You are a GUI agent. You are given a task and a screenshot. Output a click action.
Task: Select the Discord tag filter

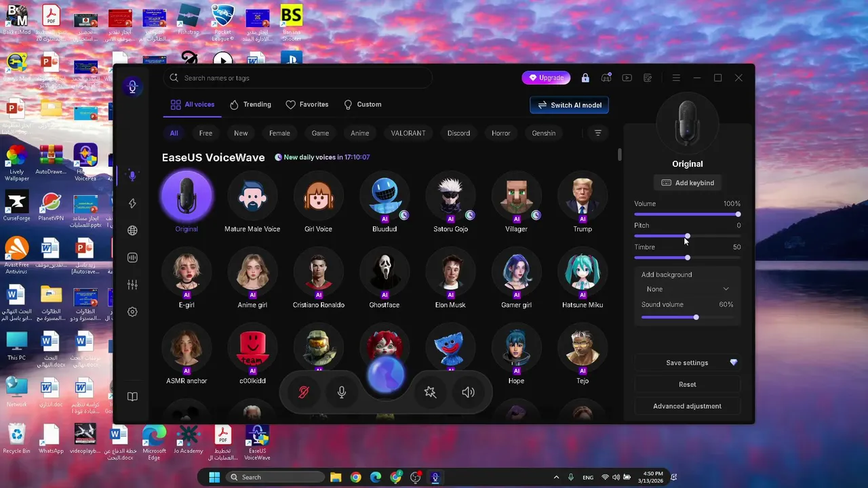point(458,134)
